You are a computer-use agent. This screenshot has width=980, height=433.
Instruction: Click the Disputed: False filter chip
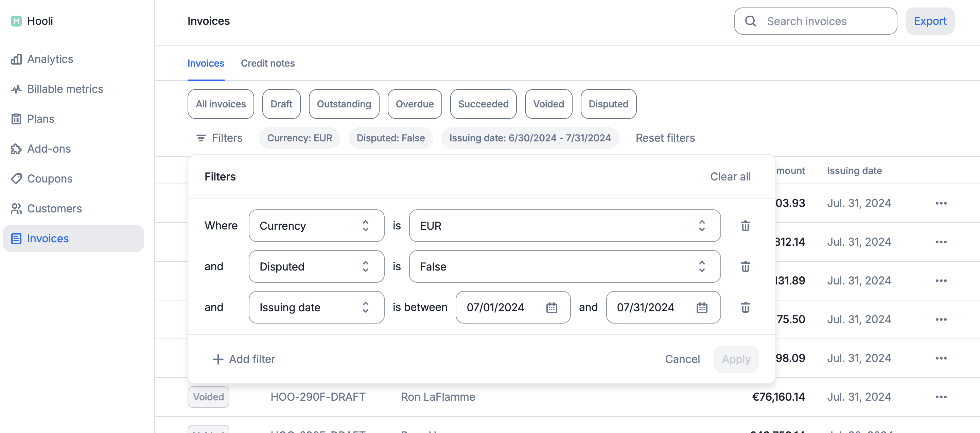[x=390, y=138]
